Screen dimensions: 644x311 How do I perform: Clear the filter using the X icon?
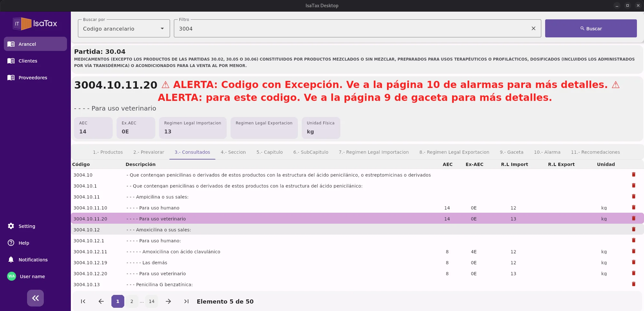pos(534,28)
